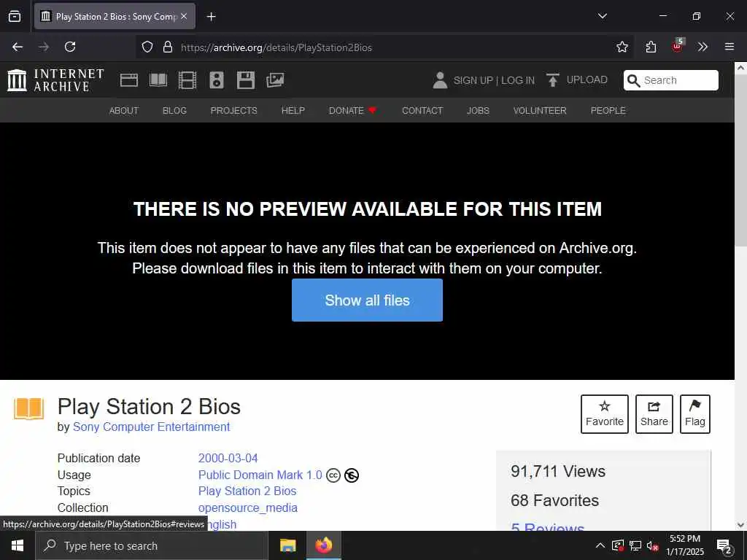The height and width of the screenshot is (560, 747).
Task: Open the Software floppy disk icon
Action: tap(246, 80)
